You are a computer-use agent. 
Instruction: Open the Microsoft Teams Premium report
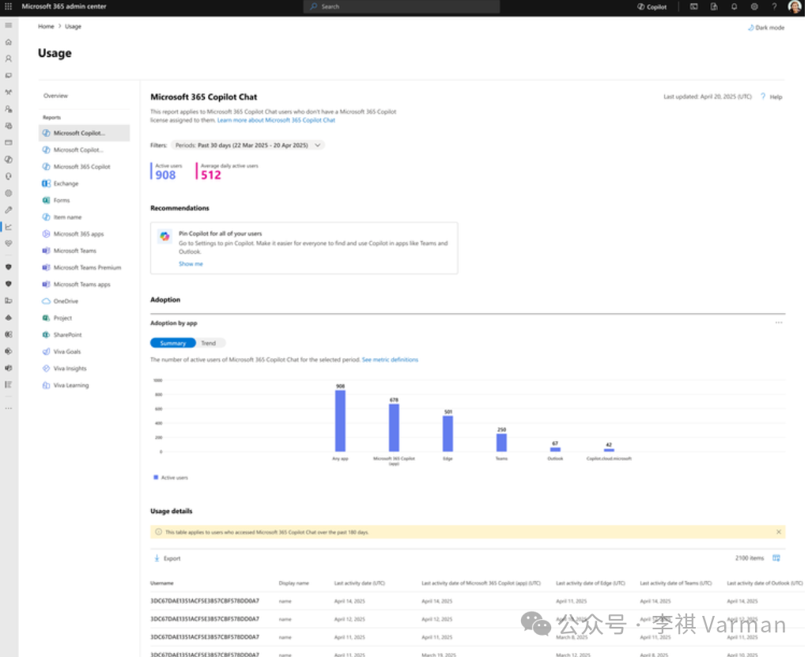tap(87, 268)
